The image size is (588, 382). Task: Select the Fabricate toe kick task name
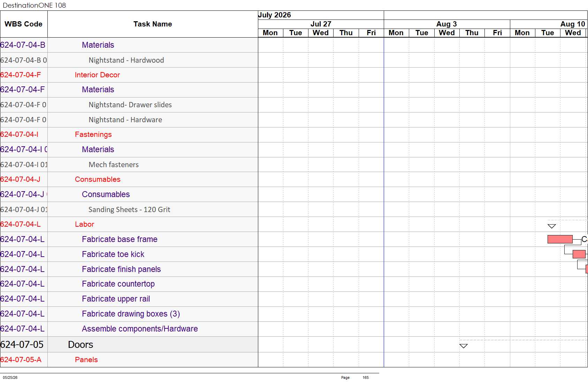[x=113, y=254]
